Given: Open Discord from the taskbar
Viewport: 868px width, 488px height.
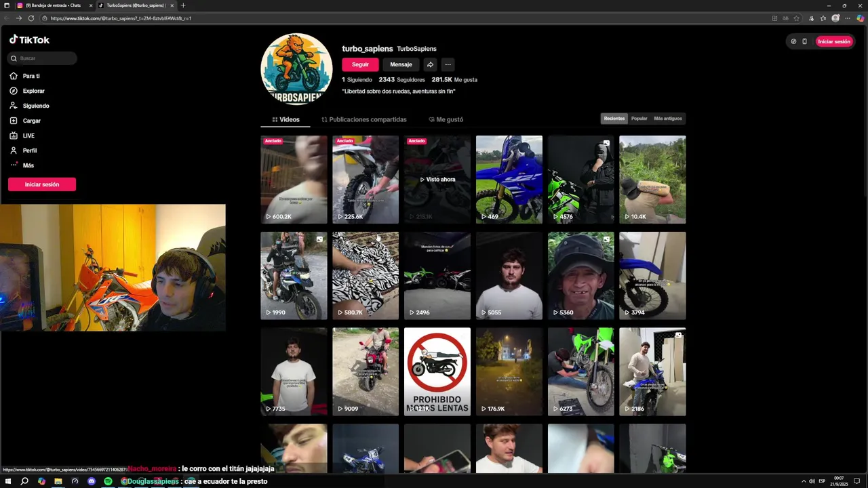Looking at the screenshot, I should point(92,481).
